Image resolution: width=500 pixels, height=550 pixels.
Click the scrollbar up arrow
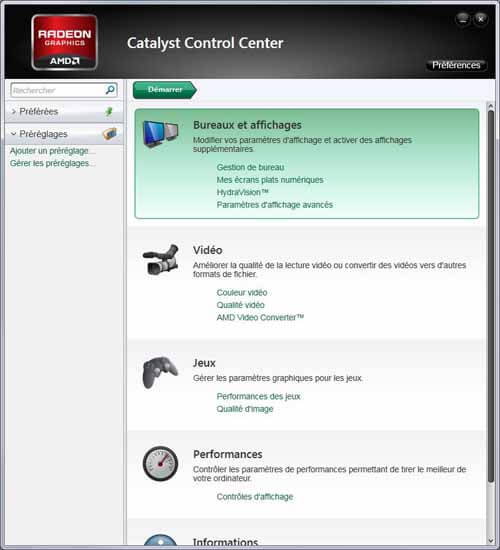click(x=491, y=106)
